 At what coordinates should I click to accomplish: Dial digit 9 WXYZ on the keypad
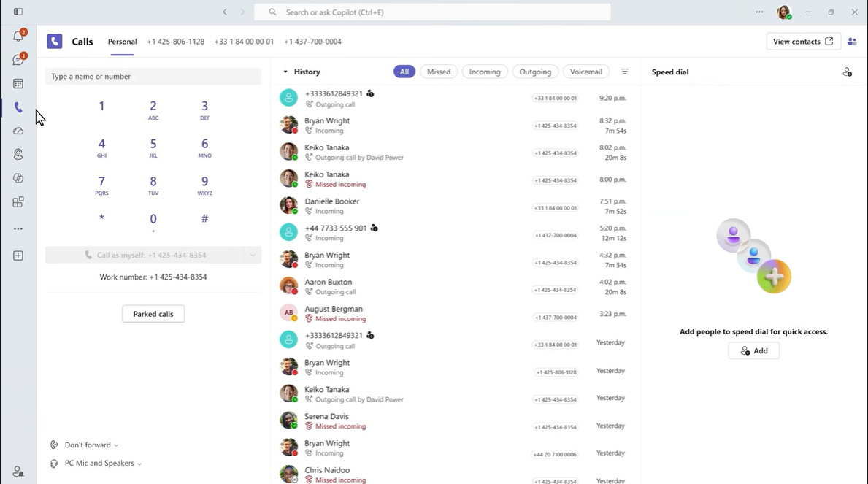[205, 185]
